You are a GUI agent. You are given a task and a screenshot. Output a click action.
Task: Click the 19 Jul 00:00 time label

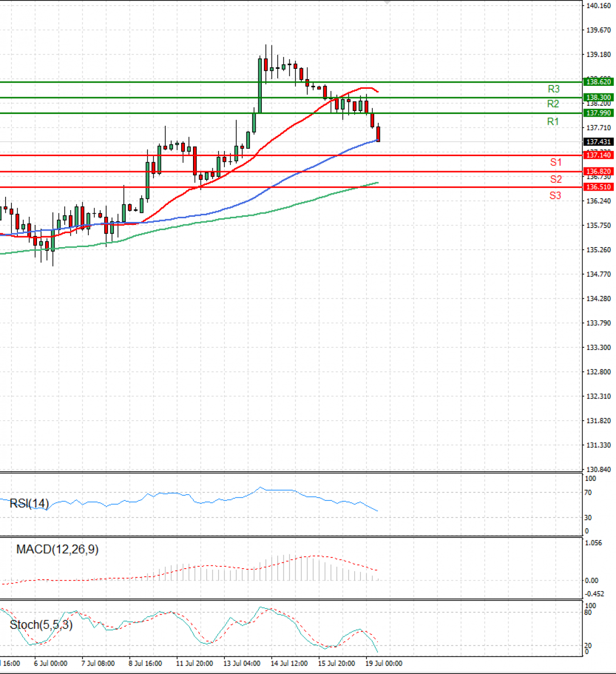(384, 663)
